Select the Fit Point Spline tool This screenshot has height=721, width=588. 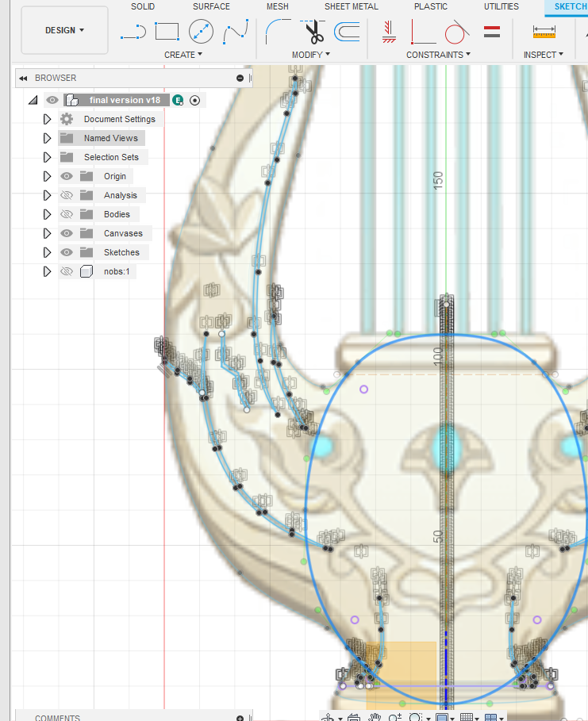tap(236, 32)
